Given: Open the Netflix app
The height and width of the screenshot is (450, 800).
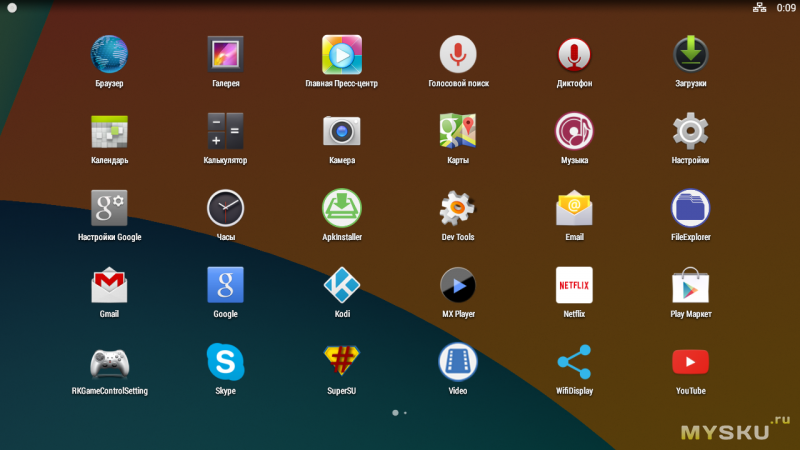Looking at the screenshot, I should 574,285.
